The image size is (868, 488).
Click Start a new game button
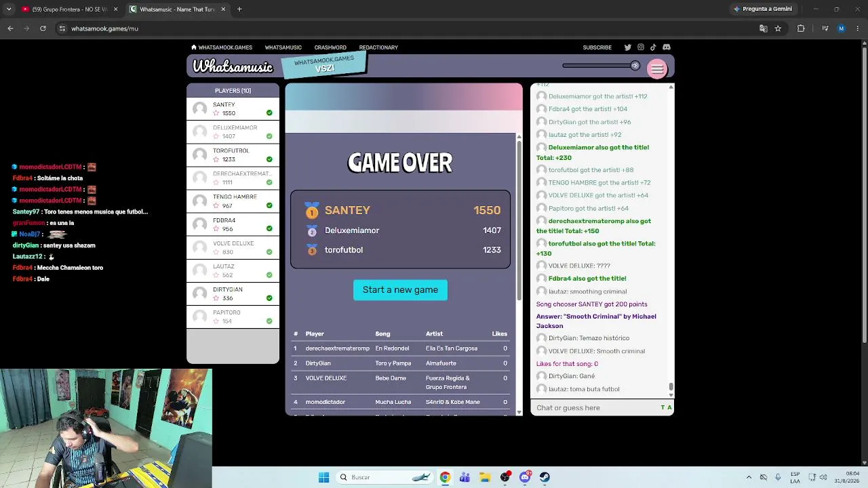(x=400, y=290)
